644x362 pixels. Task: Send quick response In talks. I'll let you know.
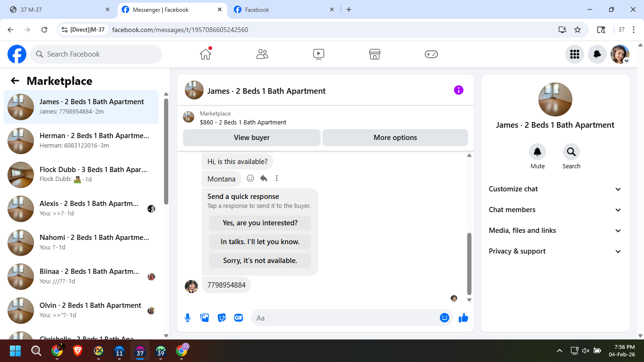[x=260, y=242]
